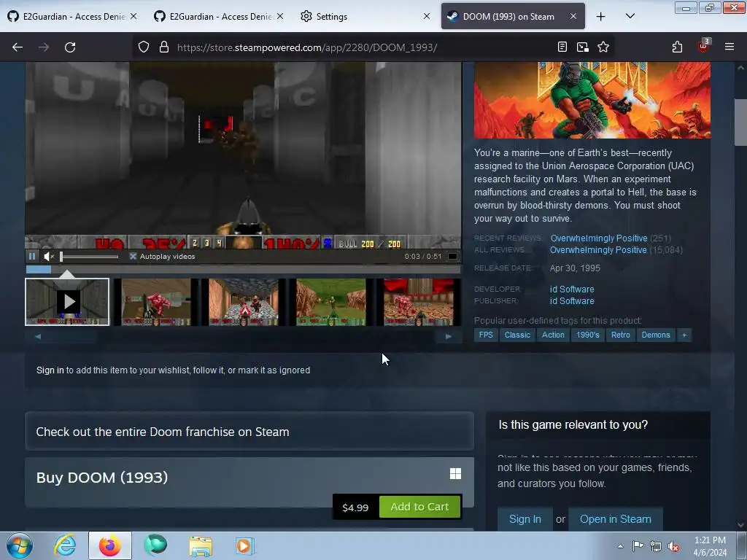747x560 pixels.
Task: View site security padlock info
Action: [x=164, y=47]
